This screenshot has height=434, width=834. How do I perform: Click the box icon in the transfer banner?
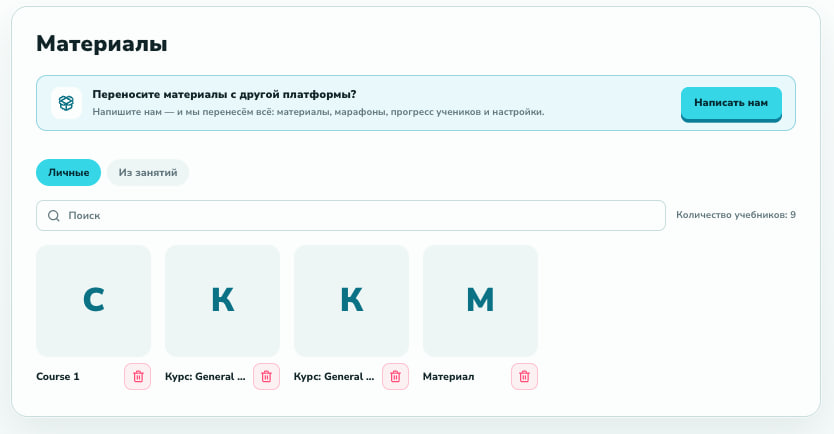[x=66, y=103]
